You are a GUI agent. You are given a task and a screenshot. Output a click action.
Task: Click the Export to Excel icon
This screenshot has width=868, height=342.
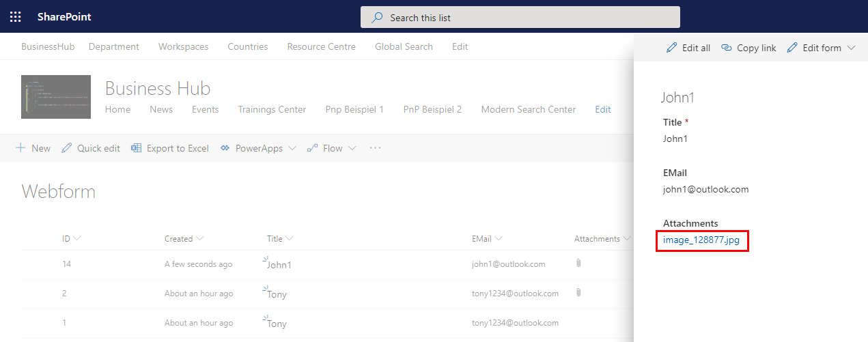[137, 148]
